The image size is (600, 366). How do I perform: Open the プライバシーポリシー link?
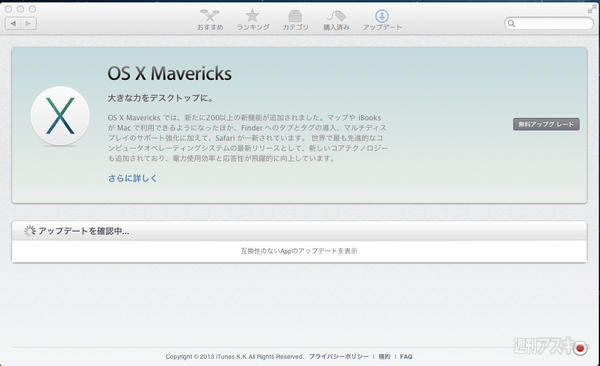339,356
